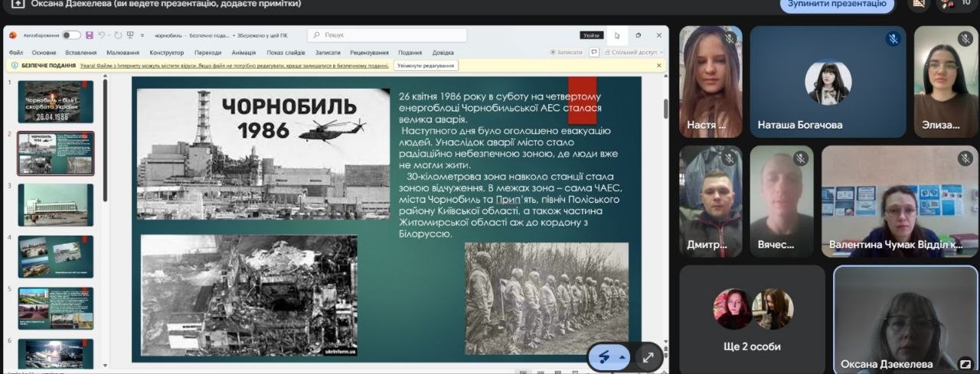
Task: Expand the annotation tool options arrow
Action: pyautogui.click(x=622, y=357)
